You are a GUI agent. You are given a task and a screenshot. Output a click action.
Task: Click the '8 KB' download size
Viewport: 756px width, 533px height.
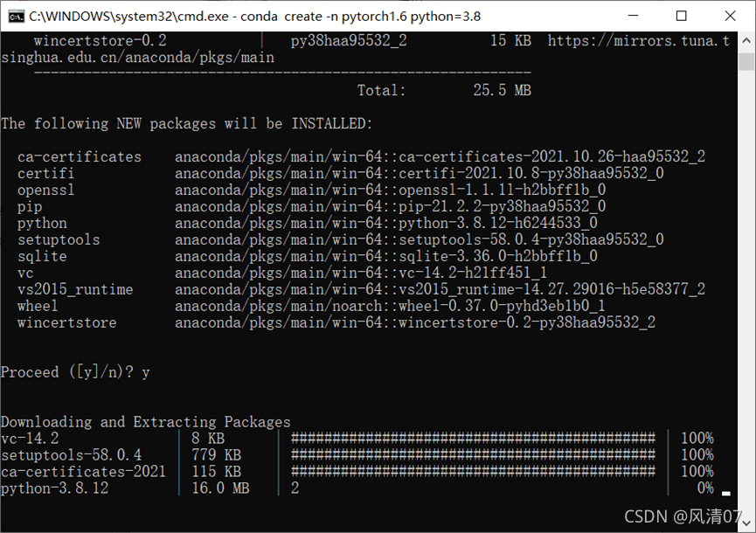[x=208, y=438]
